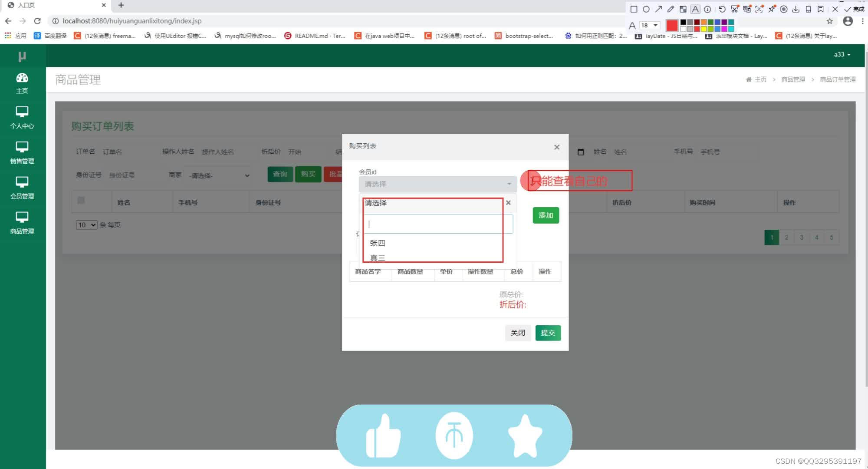Screen dimensions: 868x469
Task: Click the thumbs-up like icon
Action: (x=383, y=436)
